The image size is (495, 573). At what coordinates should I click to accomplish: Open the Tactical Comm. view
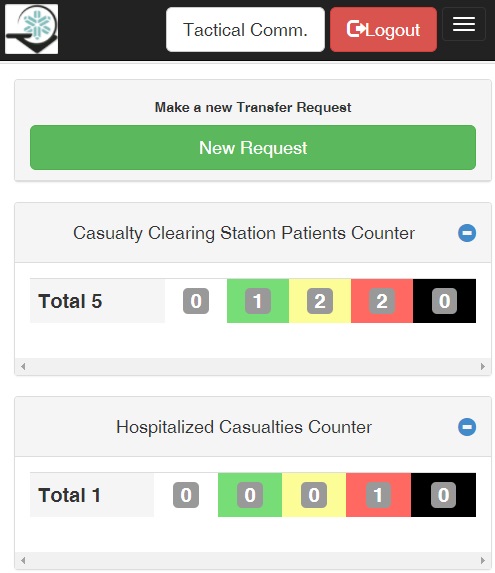245,29
